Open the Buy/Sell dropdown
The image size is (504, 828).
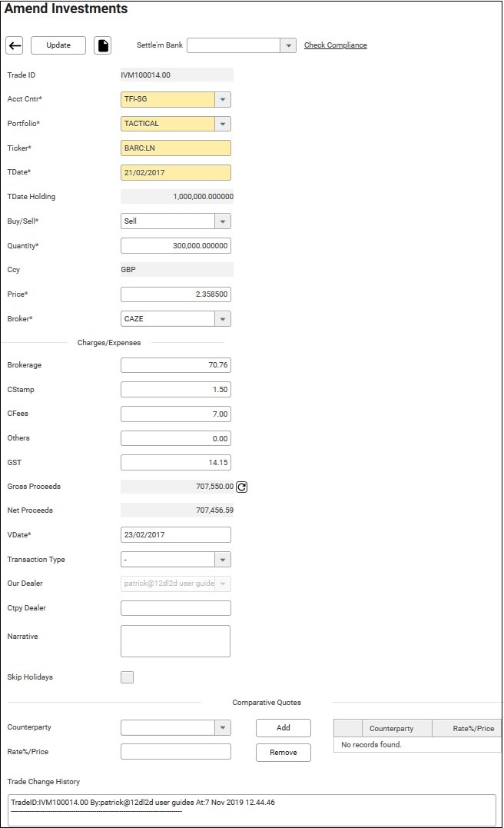tap(222, 221)
